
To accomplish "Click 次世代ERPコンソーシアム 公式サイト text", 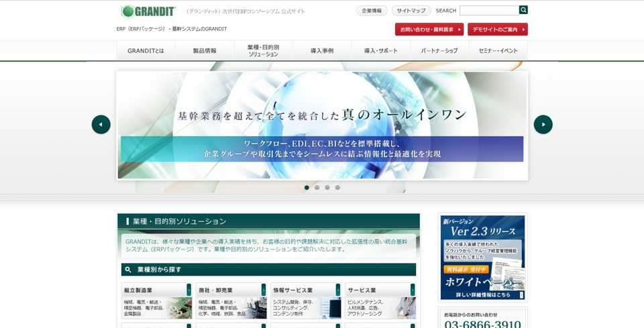I will [246, 11].
